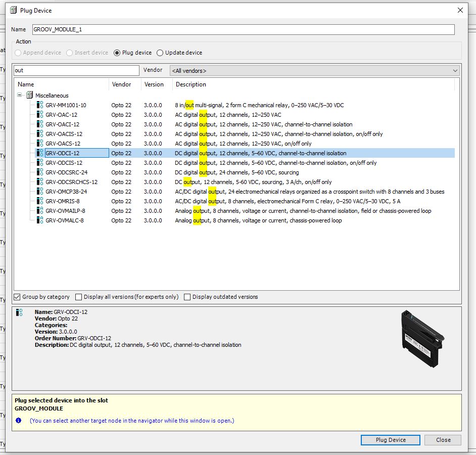Screen dimensions: 476x455
Task: Click the GRV-ODCI-12 module product photo
Action: click(x=423, y=339)
